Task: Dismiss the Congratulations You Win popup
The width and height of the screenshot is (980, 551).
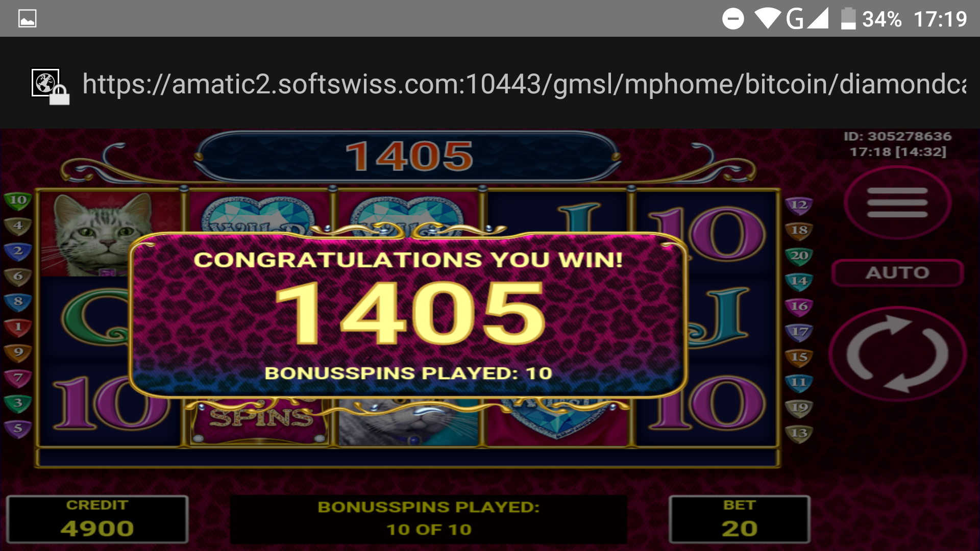Action: tap(408, 314)
